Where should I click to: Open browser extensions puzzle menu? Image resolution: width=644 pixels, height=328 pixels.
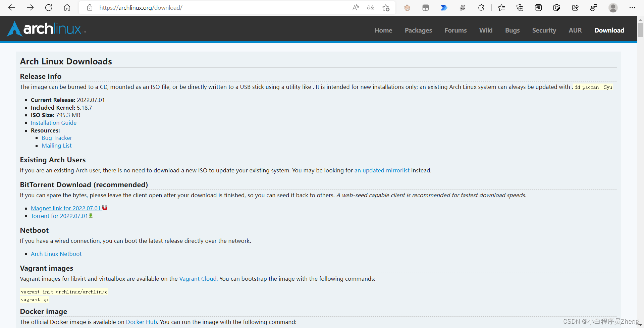pos(481,8)
